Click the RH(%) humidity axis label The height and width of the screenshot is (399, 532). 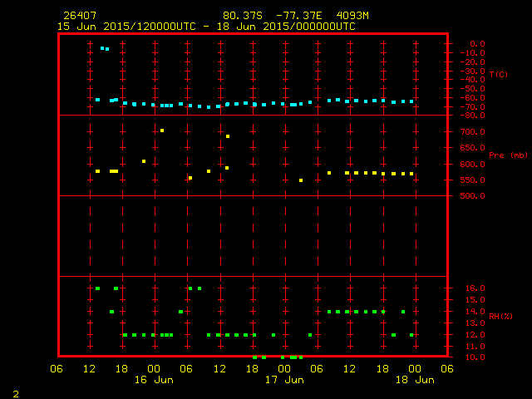pyautogui.click(x=499, y=316)
